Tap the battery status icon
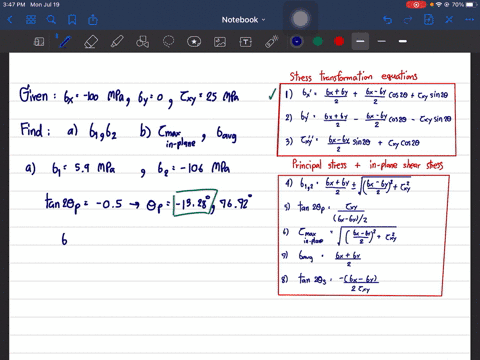This screenshot has width=480, height=360. coord(471,5)
